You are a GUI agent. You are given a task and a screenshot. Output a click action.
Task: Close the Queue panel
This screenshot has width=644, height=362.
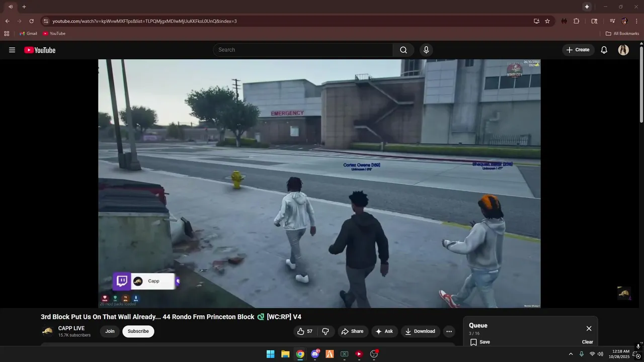pos(589,328)
